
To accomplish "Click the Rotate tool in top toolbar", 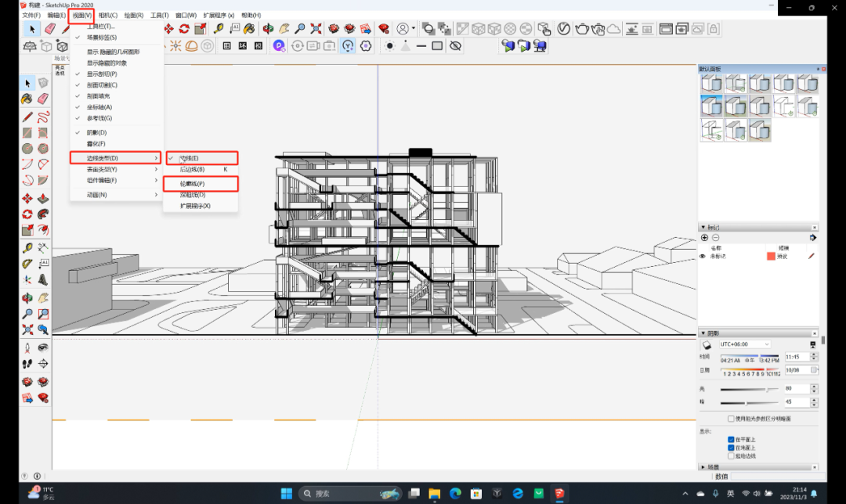I will pyautogui.click(x=185, y=29).
